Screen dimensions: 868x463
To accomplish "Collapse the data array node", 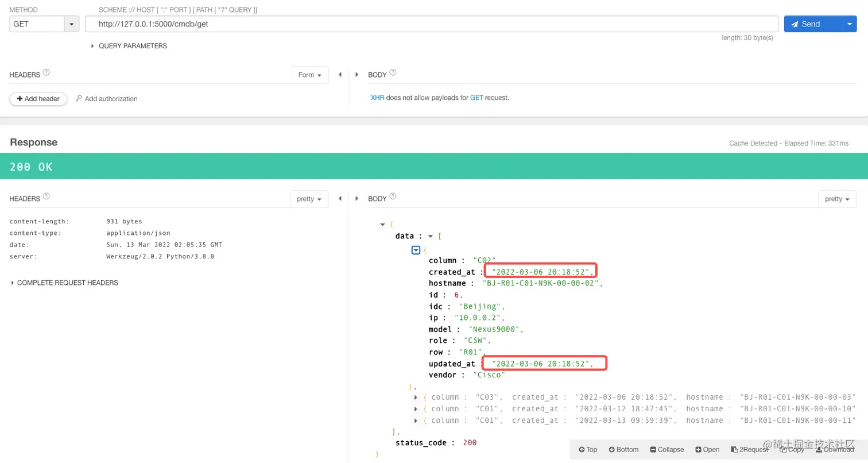I will pos(431,236).
